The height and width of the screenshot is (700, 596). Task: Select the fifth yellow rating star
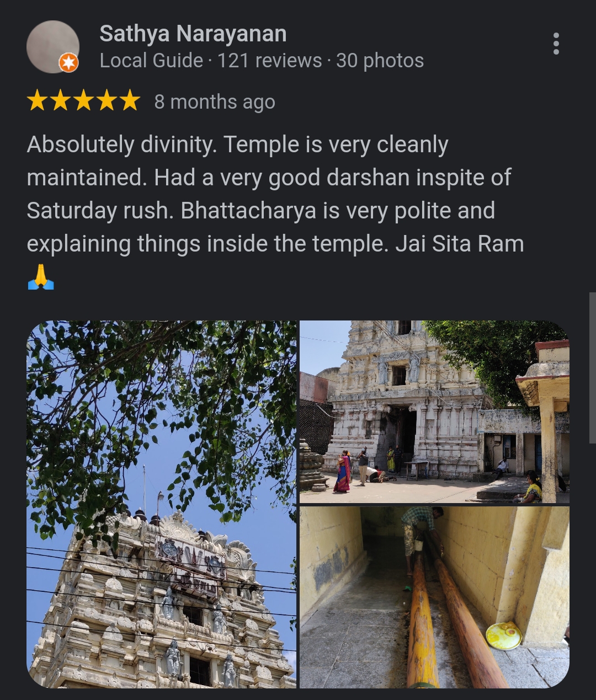[130, 101]
